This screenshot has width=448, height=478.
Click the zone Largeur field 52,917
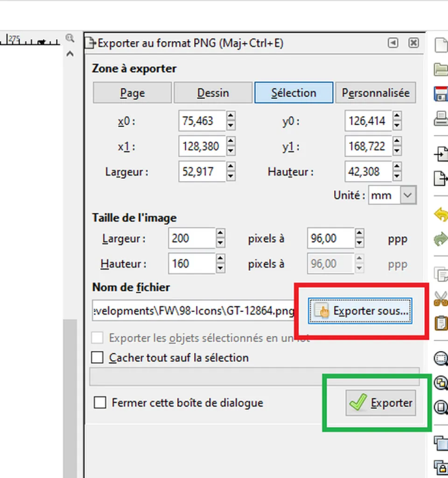click(x=202, y=171)
